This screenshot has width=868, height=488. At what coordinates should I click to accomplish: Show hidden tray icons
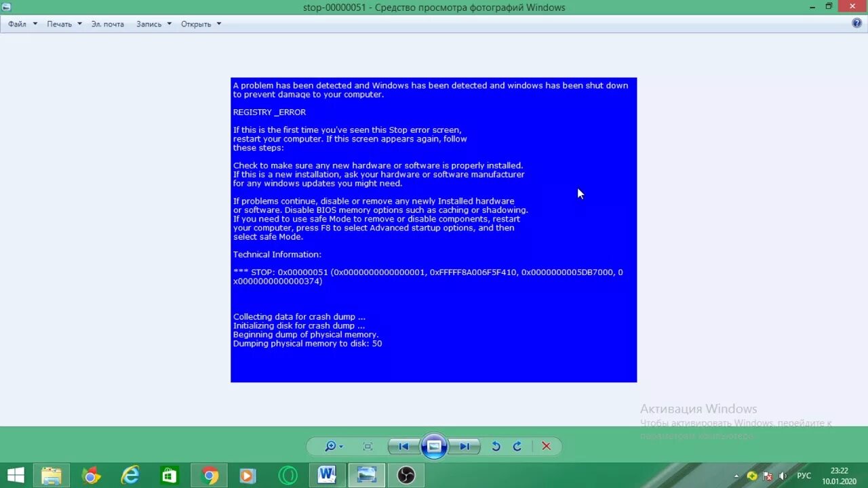[737, 476]
